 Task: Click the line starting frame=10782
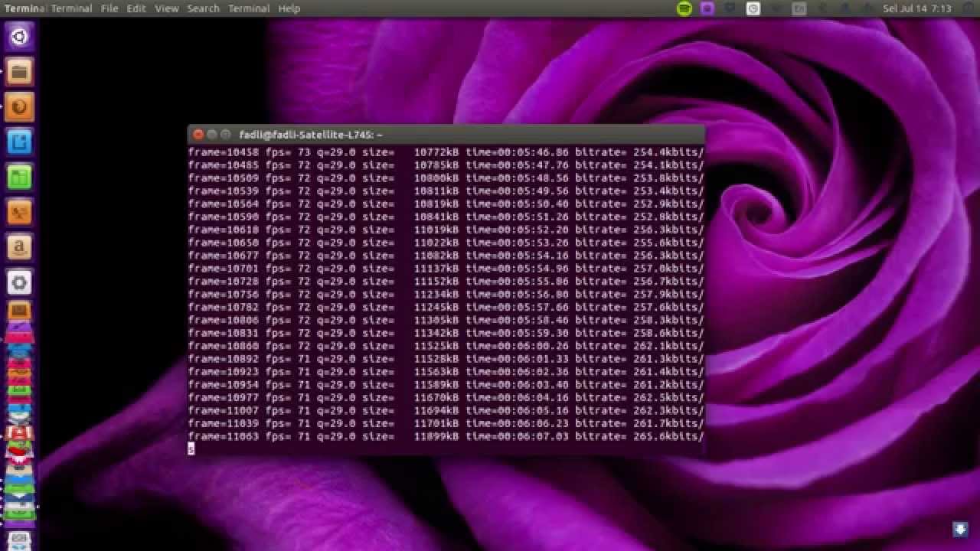click(446, 308)
